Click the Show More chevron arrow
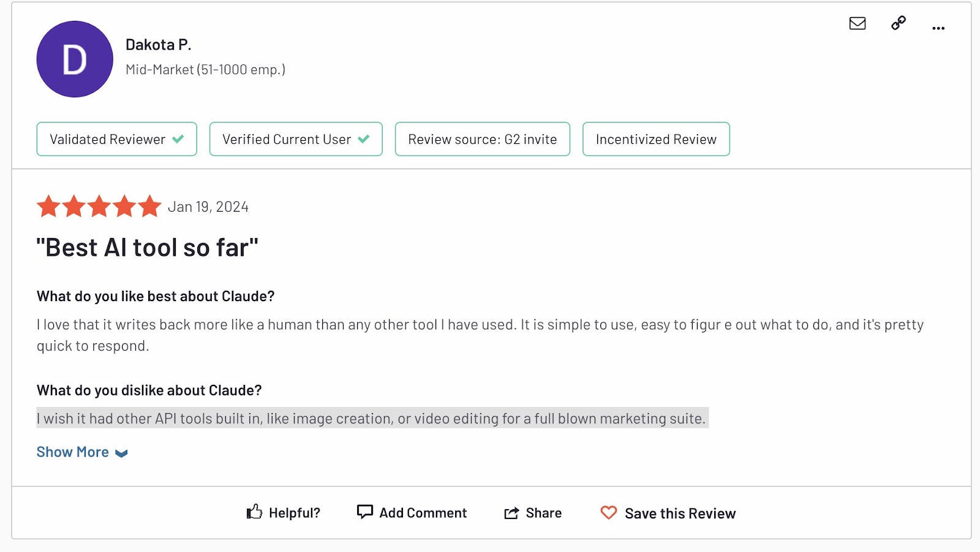Image resolution: width=980 pixels, height=552 pixels. (x=121, y=453)
